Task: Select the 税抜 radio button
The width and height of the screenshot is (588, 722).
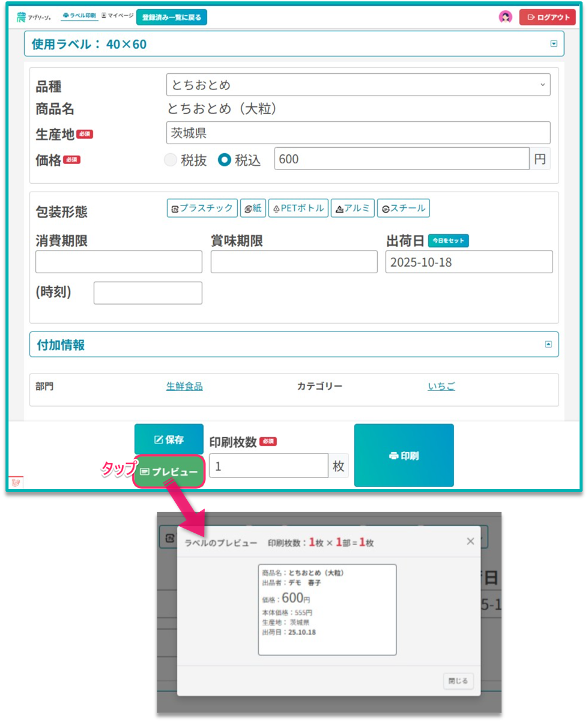Action: tap(171, 160)
